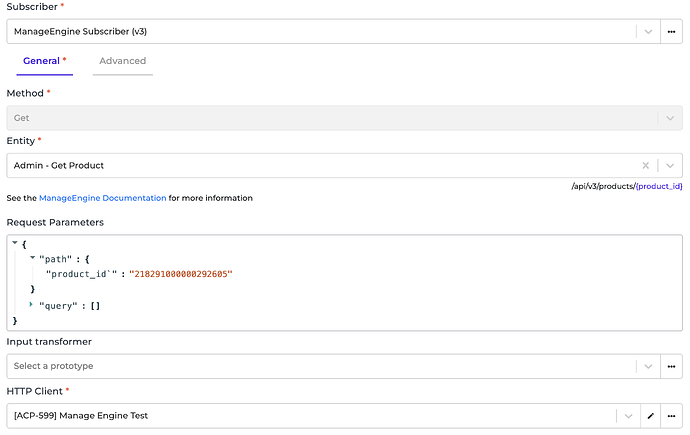
Task: Open the Input transformer ellipsis menu
Action: click(x=671, y=366)
